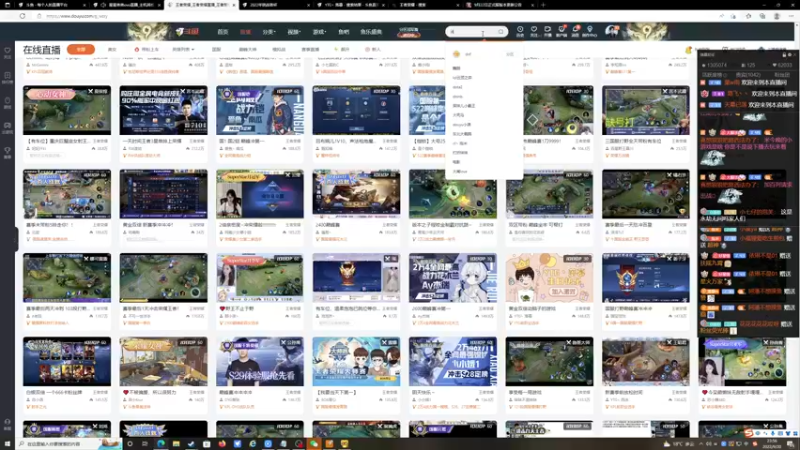
Task: Open the S29体验服抢先看 stream thumbnail
Action: tap(260, 361)
